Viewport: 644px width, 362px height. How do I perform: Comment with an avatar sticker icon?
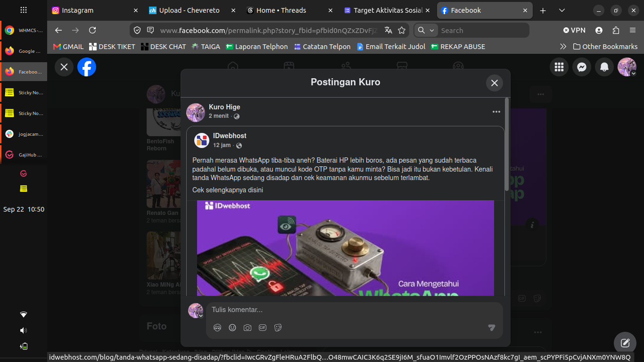pos(217,328)
